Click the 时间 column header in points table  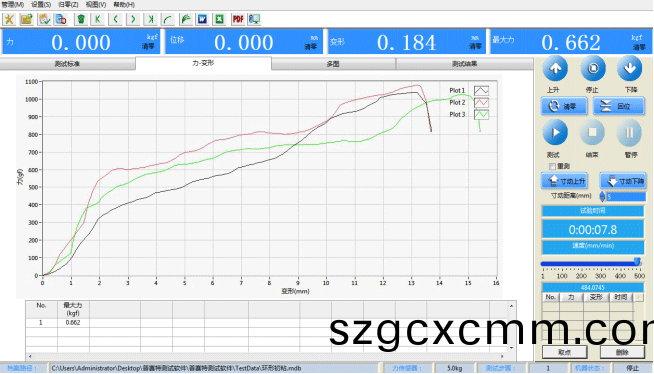pos(621,297)
